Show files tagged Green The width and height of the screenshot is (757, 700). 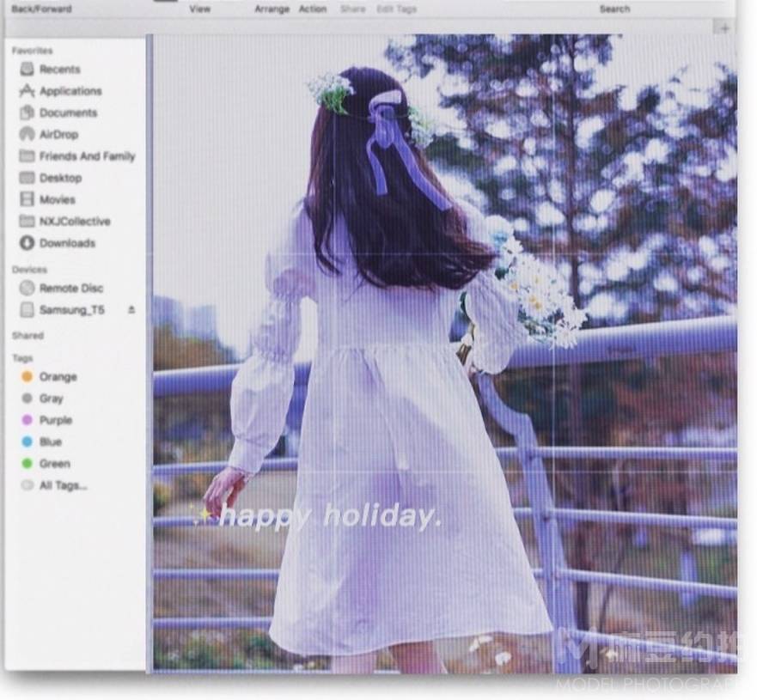click(x=54, y=464)
